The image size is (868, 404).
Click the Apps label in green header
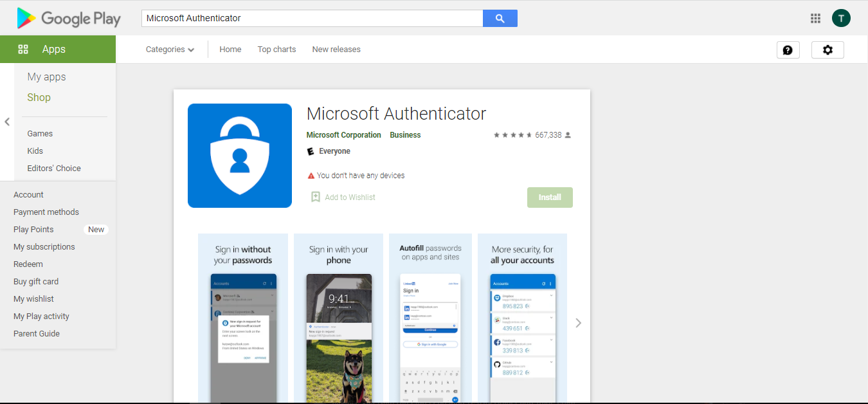(x=54, y=50)
